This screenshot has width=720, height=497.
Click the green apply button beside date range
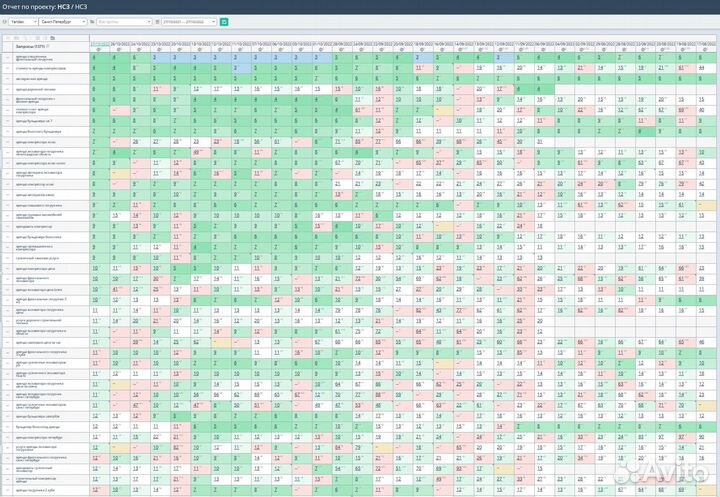[224, 21]
